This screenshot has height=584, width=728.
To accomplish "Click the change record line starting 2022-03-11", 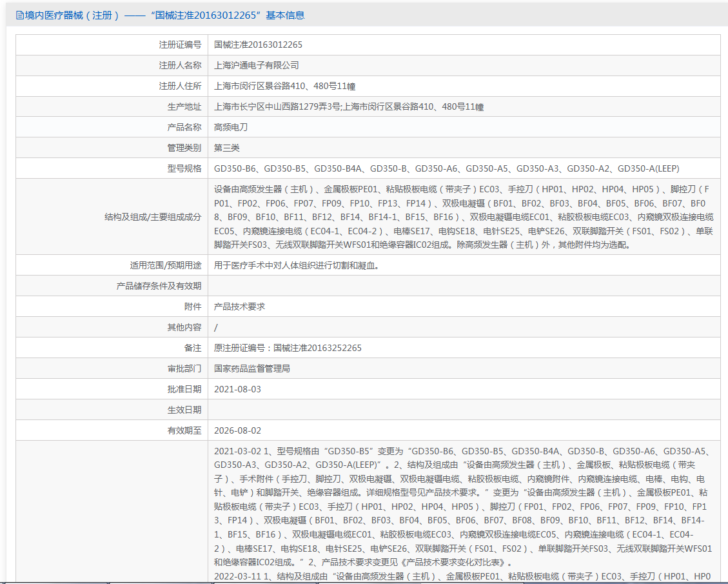I will [x=462, y=576].
